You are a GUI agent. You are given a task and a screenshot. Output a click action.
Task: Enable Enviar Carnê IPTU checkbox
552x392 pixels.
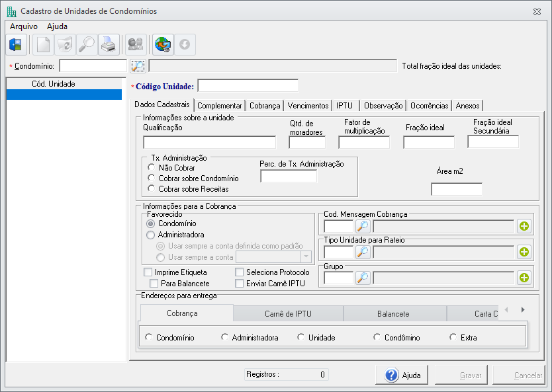pos(240,284)
